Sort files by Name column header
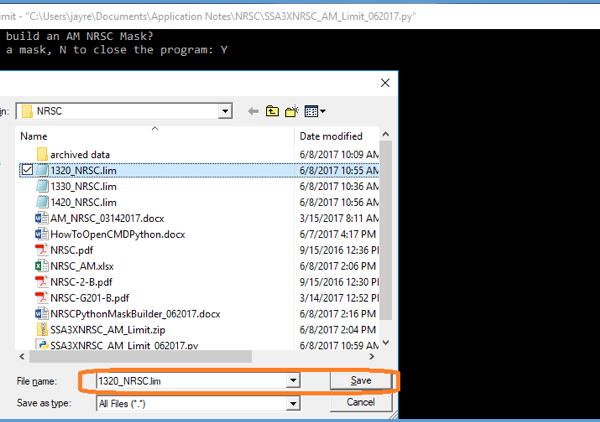 150,135
